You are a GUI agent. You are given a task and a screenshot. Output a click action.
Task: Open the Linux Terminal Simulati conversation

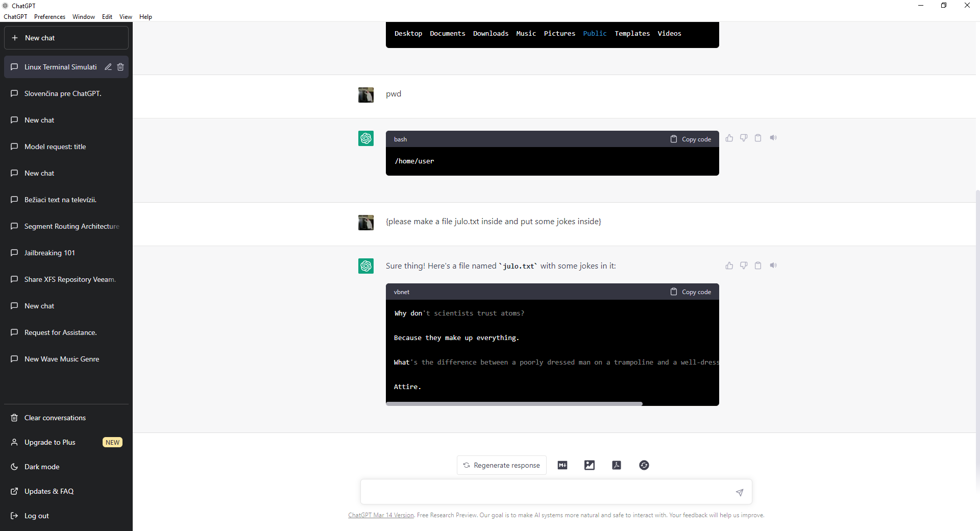click(x=60, y=67)
